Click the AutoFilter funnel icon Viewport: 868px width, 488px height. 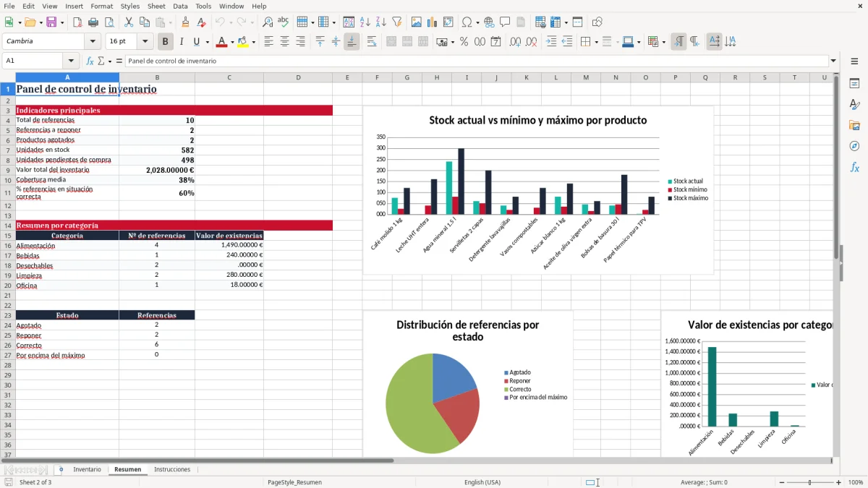click(396, 22)
